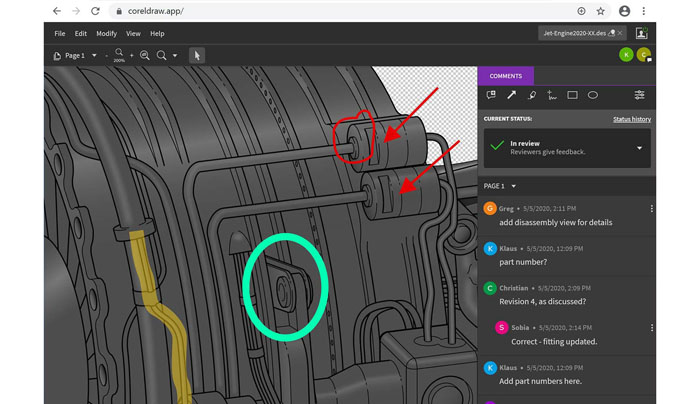Open the Status history link
This screenshot has width=700, height=404.
(x=631, y=119)
